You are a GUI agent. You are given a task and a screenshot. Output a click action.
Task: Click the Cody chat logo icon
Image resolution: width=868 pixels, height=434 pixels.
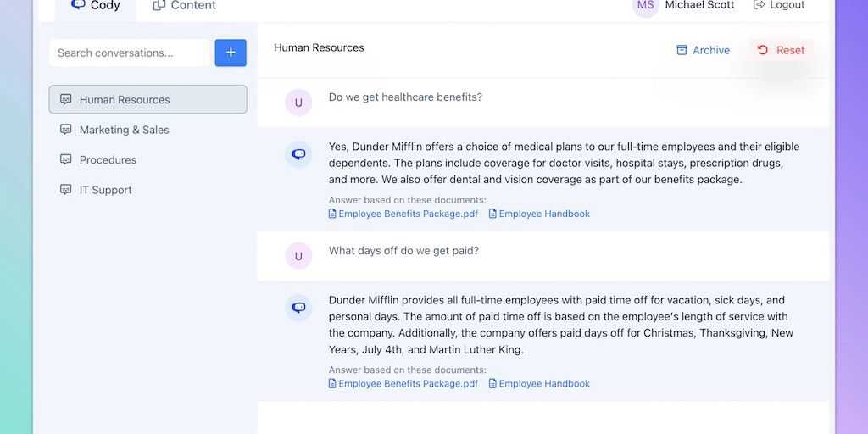[78, 5]
